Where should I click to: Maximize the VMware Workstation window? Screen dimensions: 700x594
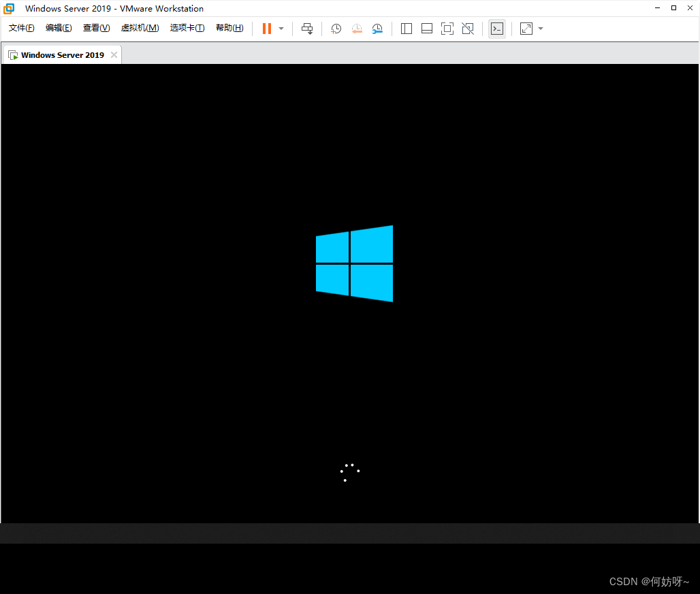[673, 8]
